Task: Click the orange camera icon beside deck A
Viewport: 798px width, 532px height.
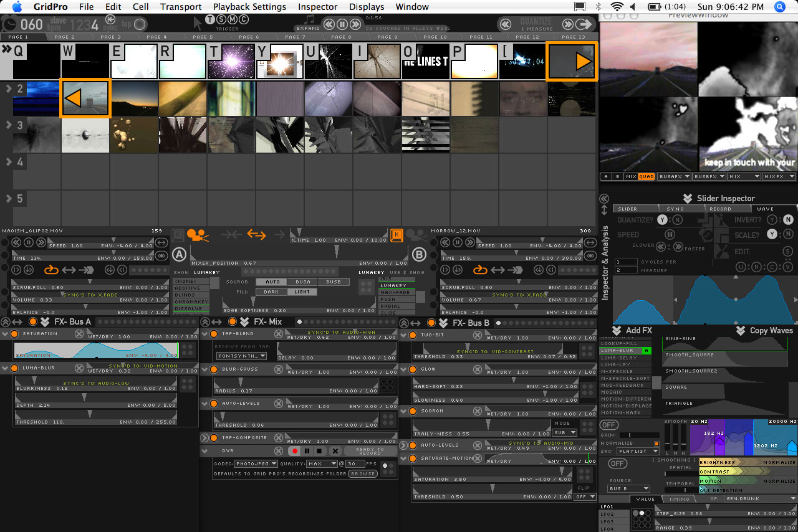Action: [x=198, y=235]
